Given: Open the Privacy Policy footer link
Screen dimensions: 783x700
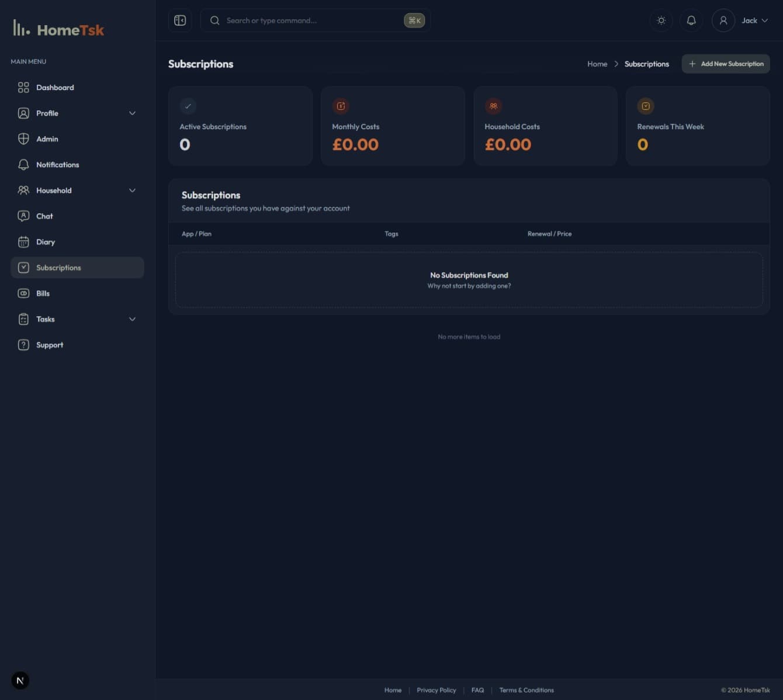Looking at the screenshot, I should pyautogui.click(x=436, y=690).
